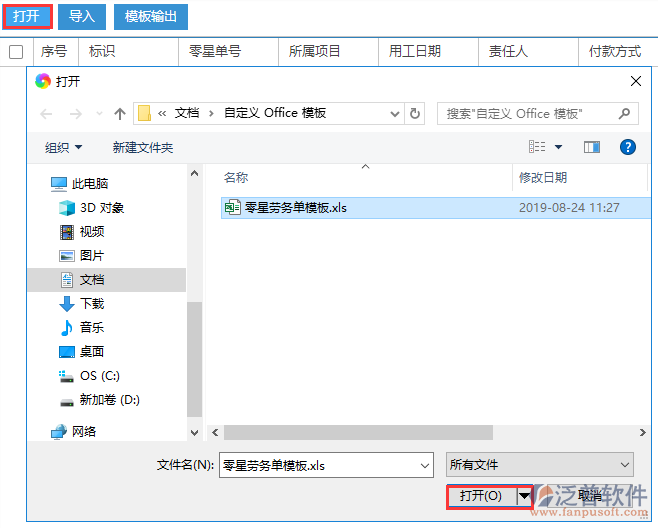Image resolution: width=658 pixels, height=528 pixels.
Task: Click the file list horizontal scrollbar thumb
Action: click(358, 432)
